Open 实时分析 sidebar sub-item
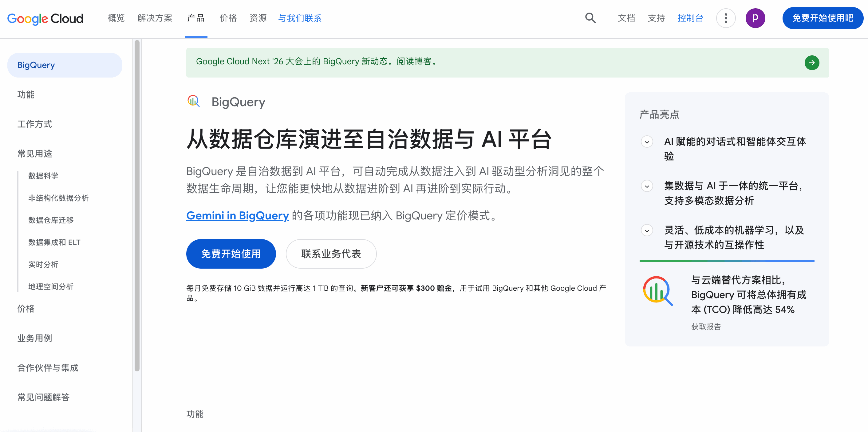This screenshot has width=868, height=432. pos(43,265)
